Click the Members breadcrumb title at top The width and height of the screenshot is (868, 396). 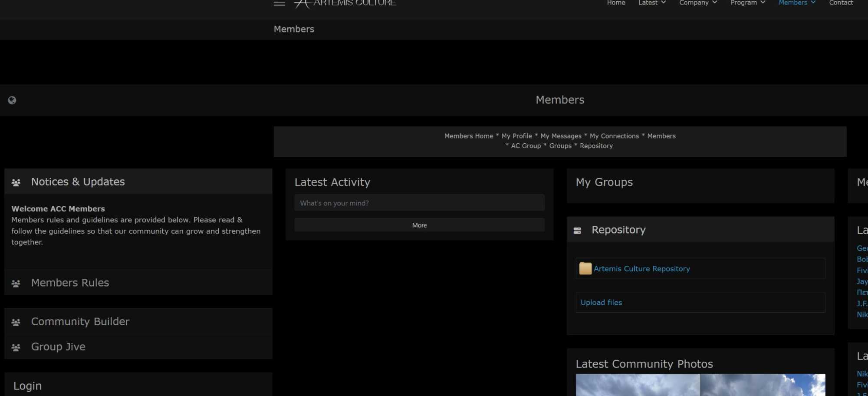tap(294, 29)
